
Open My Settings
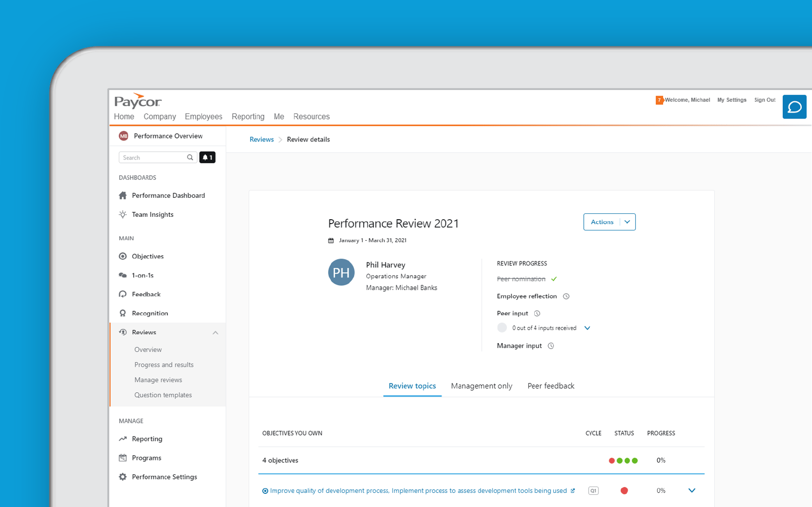[732, 100]
